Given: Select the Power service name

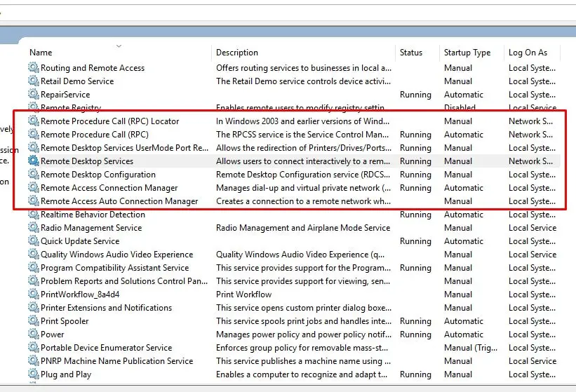Looking at the screenshot, I should tap(52, 334).
